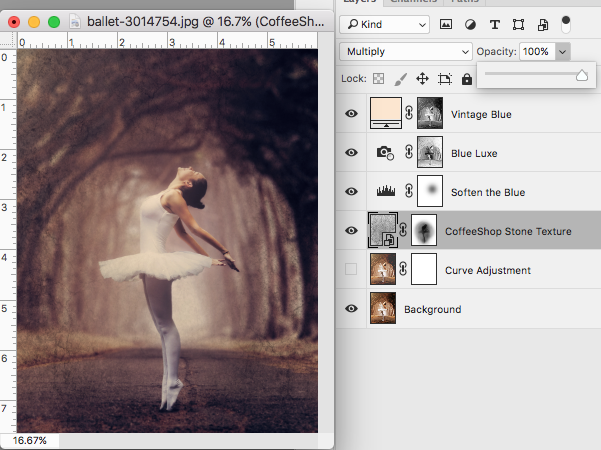Hide the Blue Luxe layer
Screen dimensions: 601x450
pyautogui.click(x=351, y=153)
